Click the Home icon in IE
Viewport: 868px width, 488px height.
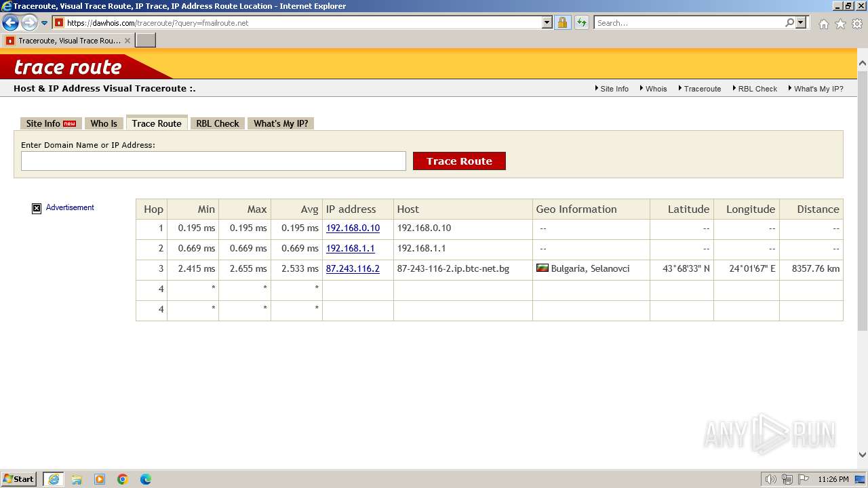tap(823, 24)
